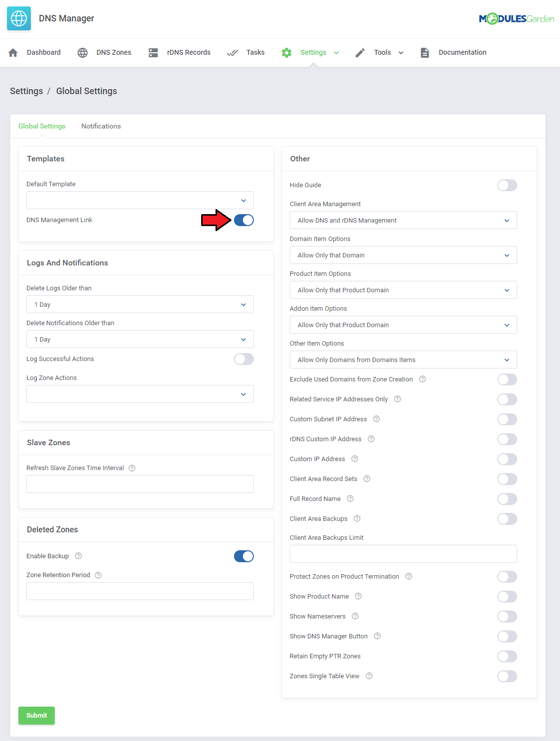Open Addon Item Options dropdown
Image resolution: width=560 pixels, height=741 pixels.
click(403, 325)
